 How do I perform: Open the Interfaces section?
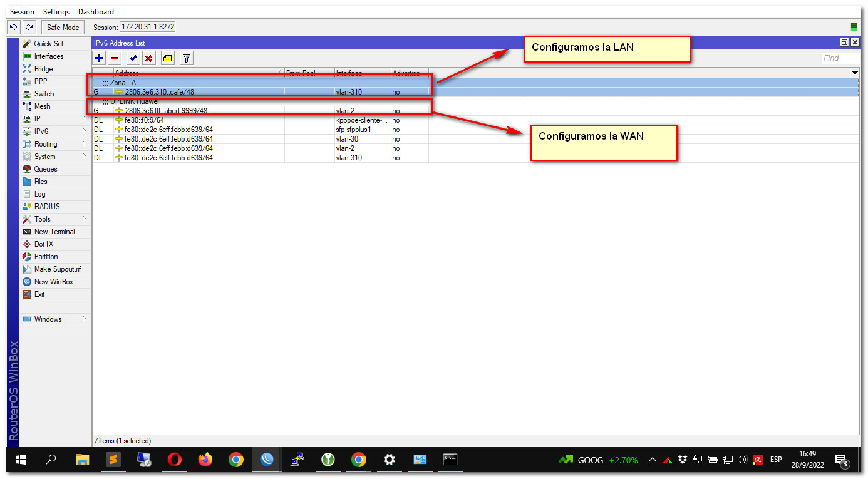[49, 56]
